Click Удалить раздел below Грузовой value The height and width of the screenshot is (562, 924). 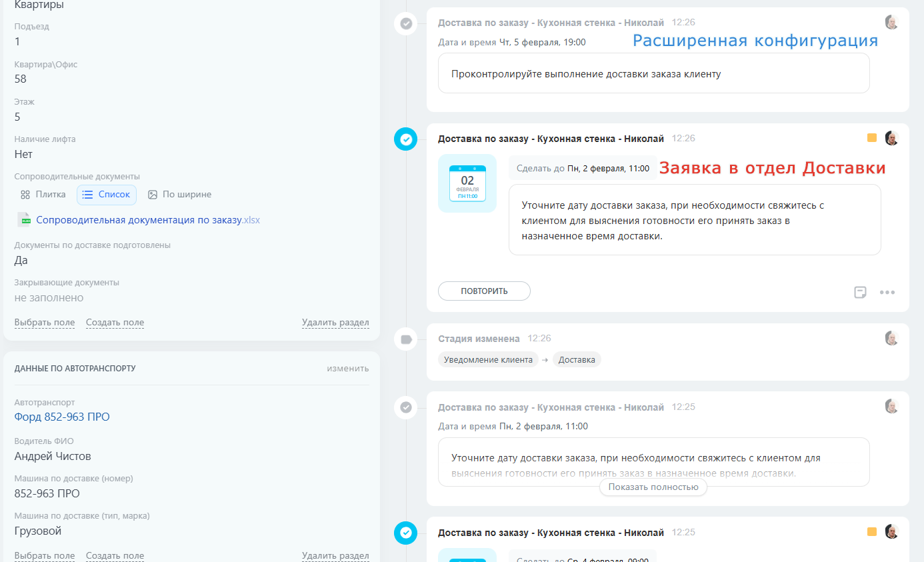(x=335, y=556)
